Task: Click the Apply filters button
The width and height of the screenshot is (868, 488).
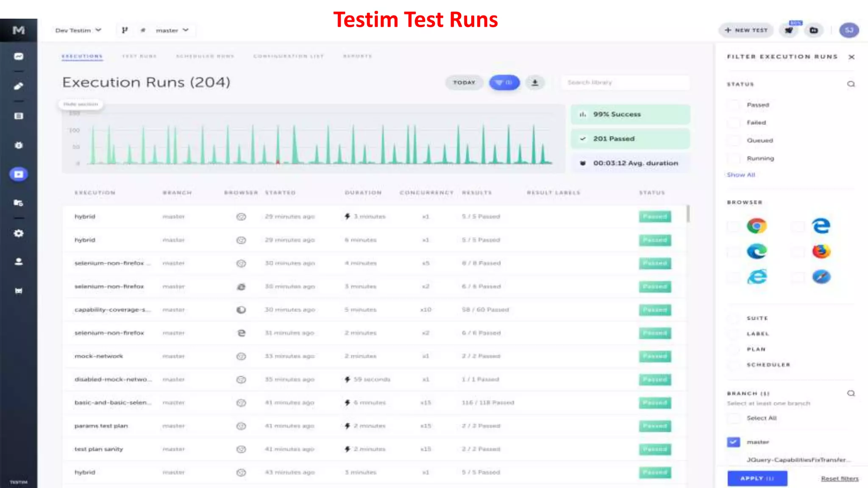Action: (x=757, y=478)
